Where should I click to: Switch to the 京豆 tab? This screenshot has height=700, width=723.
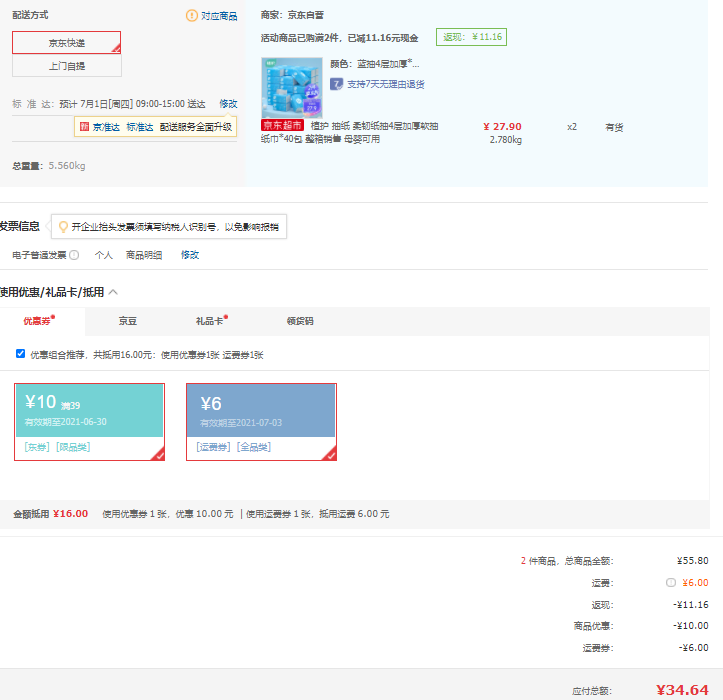tap(128, 321)
